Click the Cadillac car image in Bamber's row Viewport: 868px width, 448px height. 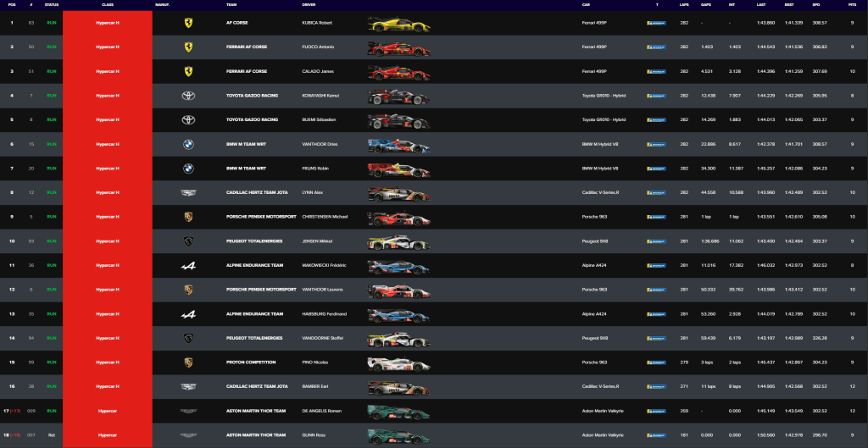click(x=399, y=387)
